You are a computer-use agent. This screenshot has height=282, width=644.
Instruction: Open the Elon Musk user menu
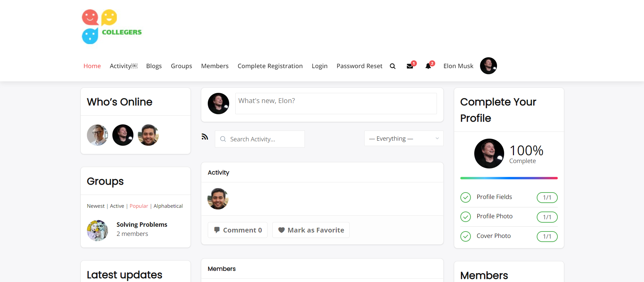click(x=458, y=66)
